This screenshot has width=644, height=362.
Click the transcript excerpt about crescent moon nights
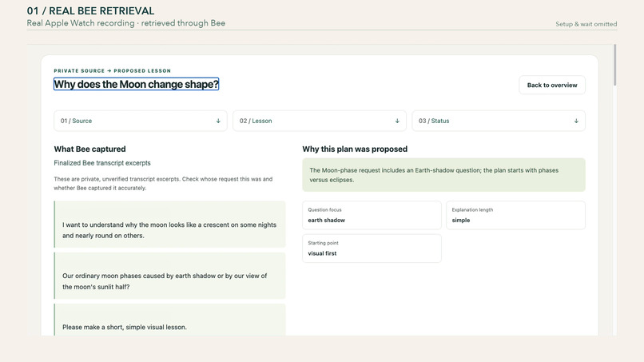tap(169, 225)
